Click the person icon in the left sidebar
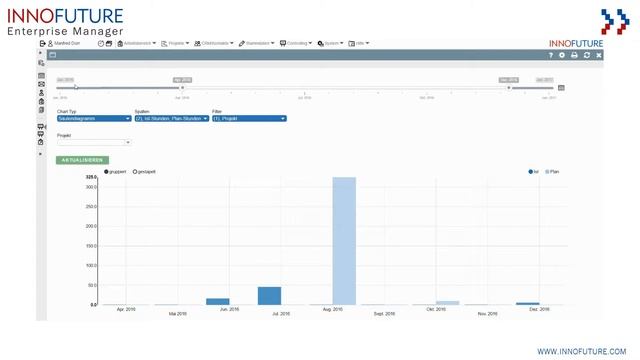The height and width of the screenshot is (360, 640). point(41,93)
